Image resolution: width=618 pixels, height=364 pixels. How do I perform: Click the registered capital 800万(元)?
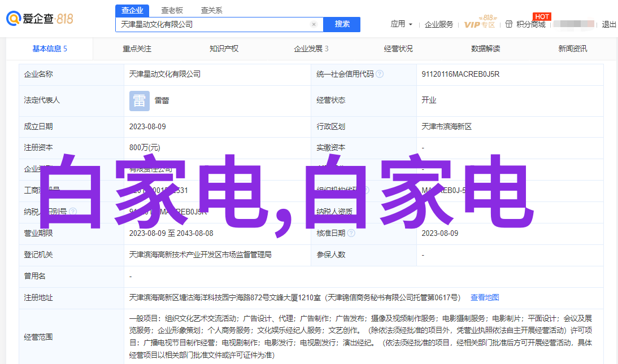(145, 148)
